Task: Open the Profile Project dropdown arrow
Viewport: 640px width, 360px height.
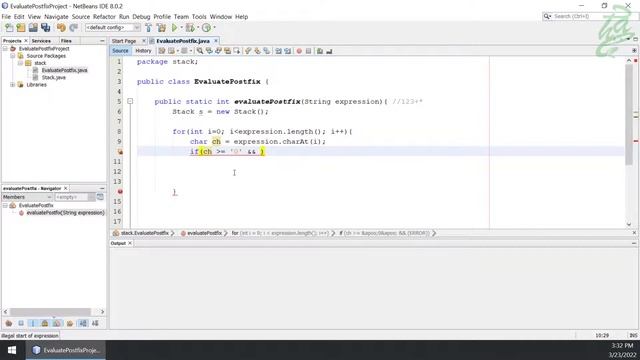Action: 214,27
